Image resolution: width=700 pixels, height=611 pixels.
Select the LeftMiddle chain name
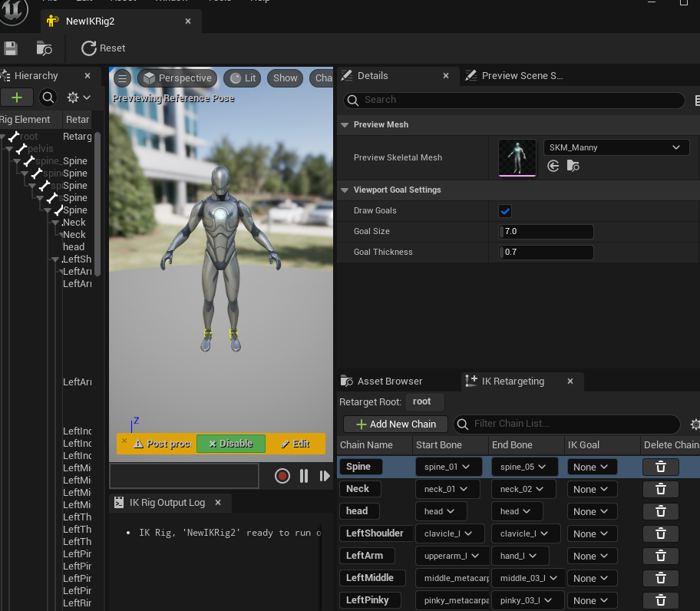pos(372,578)
